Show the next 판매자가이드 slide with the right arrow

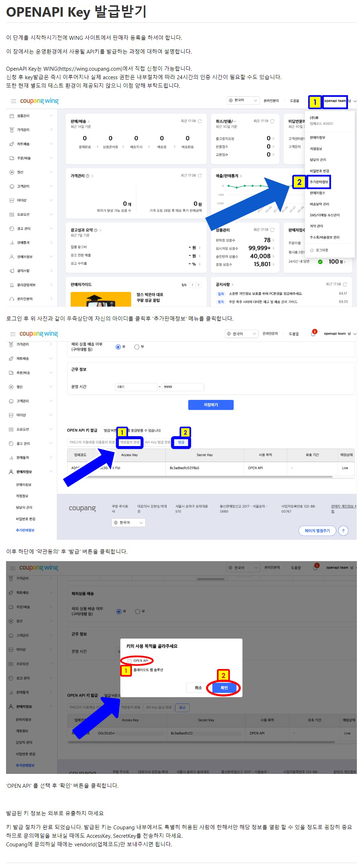coord(199,285)
